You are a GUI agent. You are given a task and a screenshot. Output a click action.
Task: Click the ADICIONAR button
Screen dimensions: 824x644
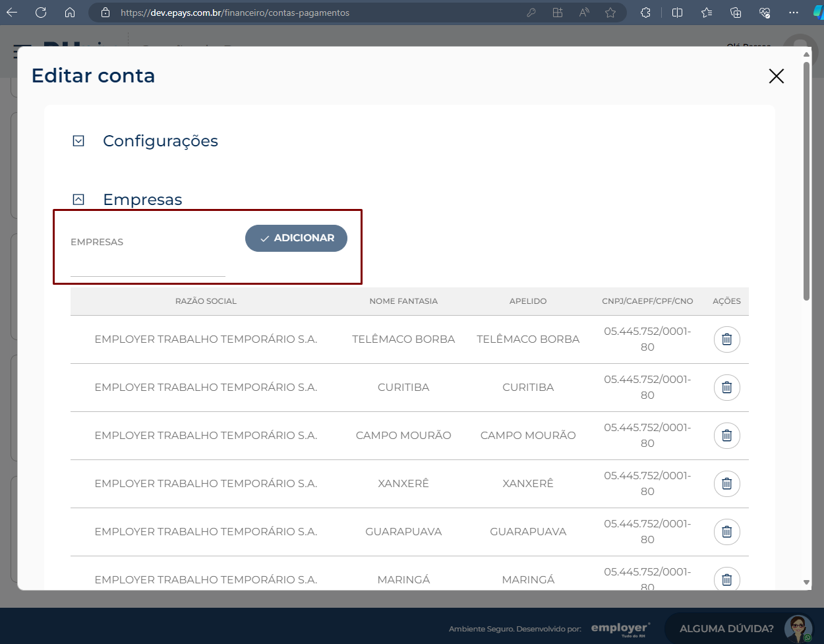[296, 238]
